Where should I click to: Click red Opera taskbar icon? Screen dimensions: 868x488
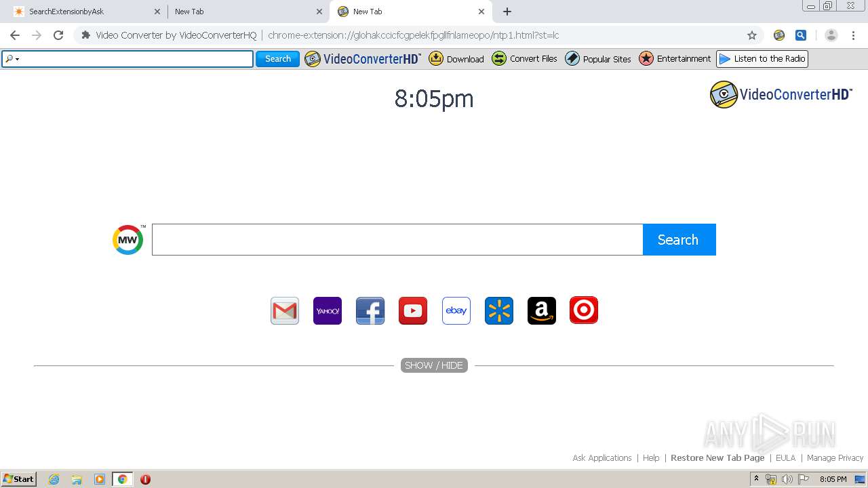145,479
